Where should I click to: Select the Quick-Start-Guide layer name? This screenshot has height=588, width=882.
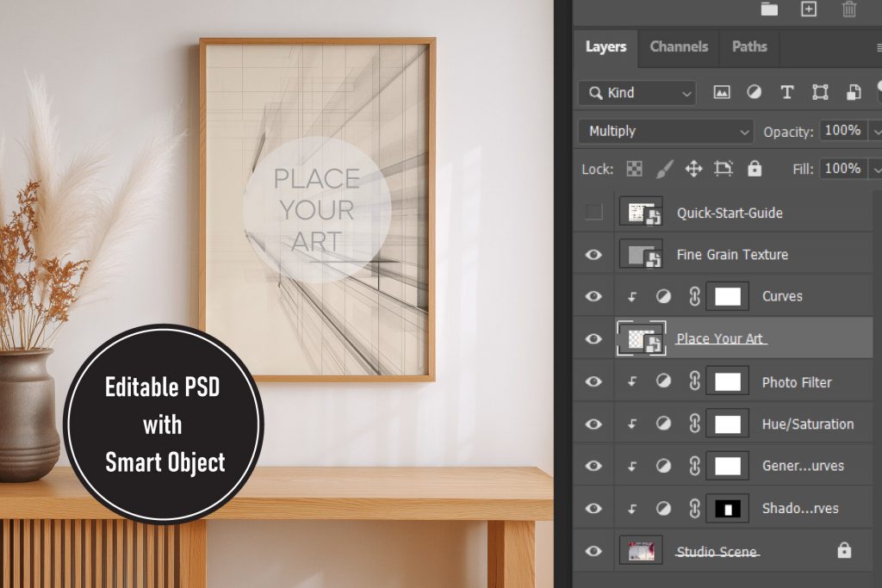[x=730, y=213]
